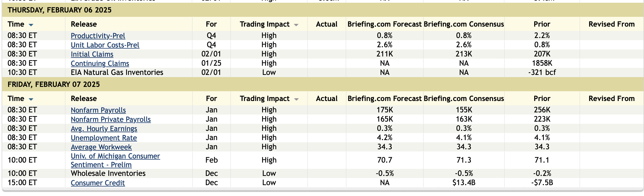The width and height of the screenshot is (644, 196).
Task: Open the Nonfarm Private Payrolls link
Action: point(110,119)
